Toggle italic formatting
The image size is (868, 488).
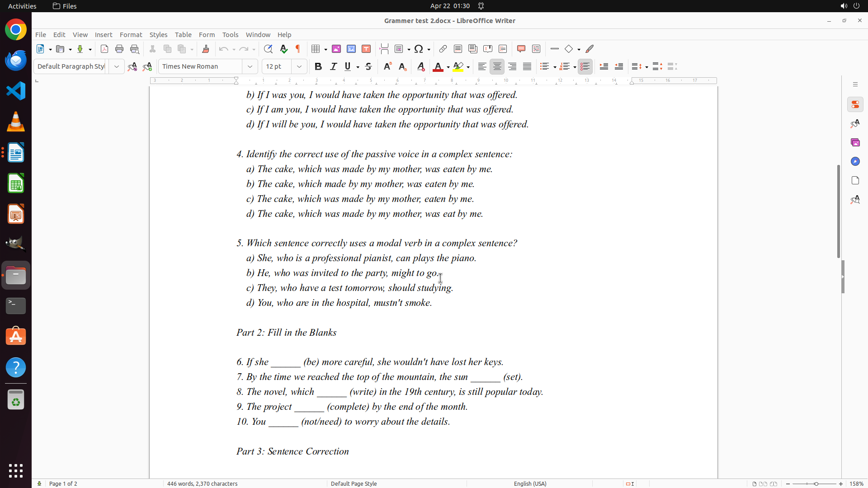tap(333, 66)
